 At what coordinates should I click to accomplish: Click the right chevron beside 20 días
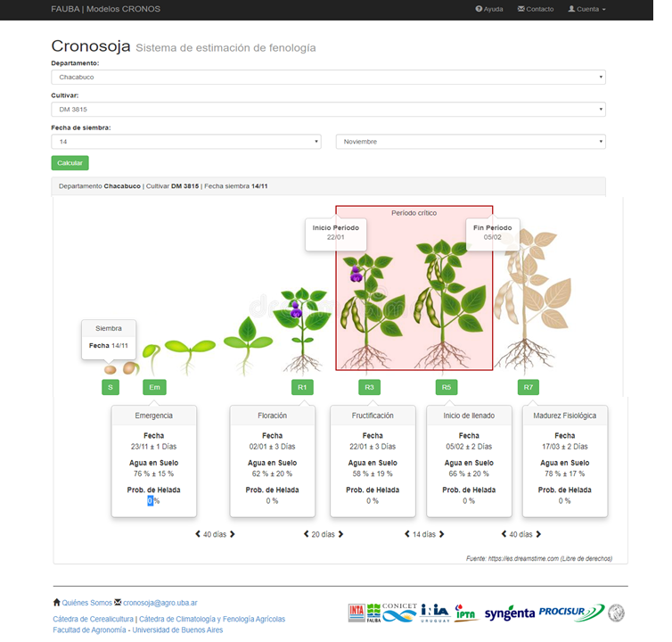pos(340,534)
